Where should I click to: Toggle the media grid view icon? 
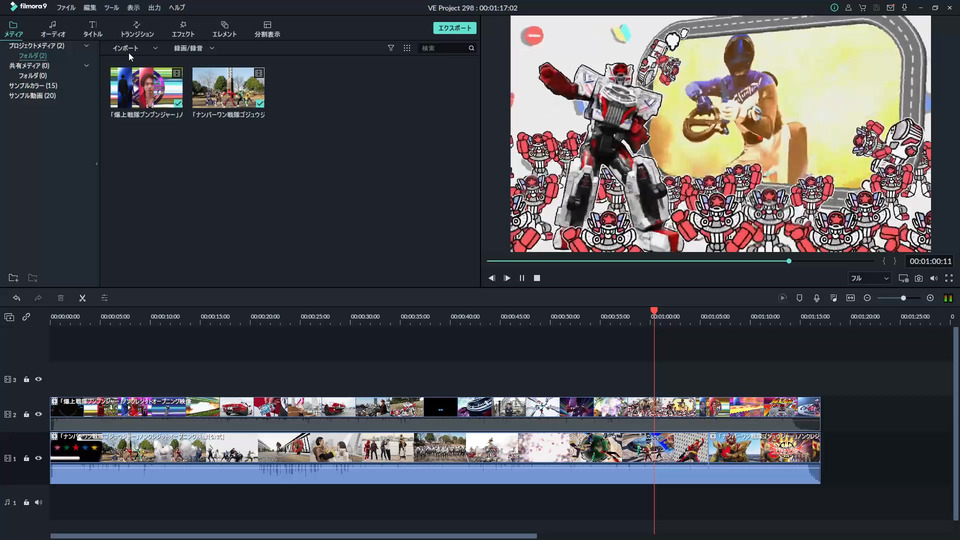click(x=407, y=48)
